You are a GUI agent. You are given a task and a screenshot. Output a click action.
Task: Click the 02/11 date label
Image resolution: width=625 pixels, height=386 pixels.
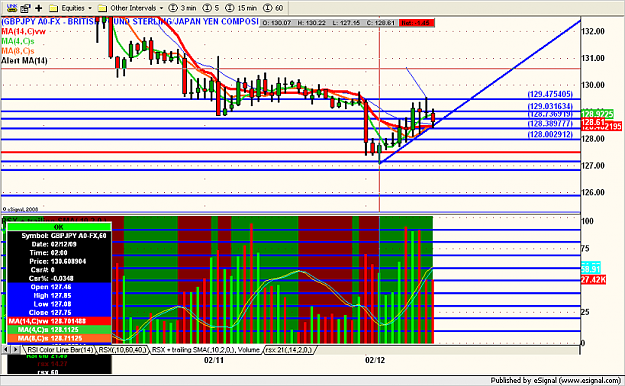point(214,360)
